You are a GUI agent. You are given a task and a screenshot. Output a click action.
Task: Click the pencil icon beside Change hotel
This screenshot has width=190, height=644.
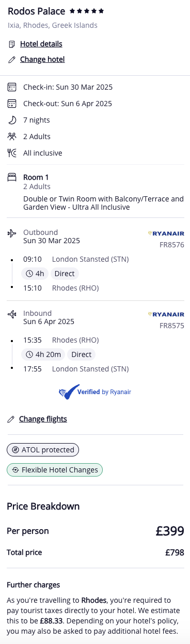(x=11, y=59)
